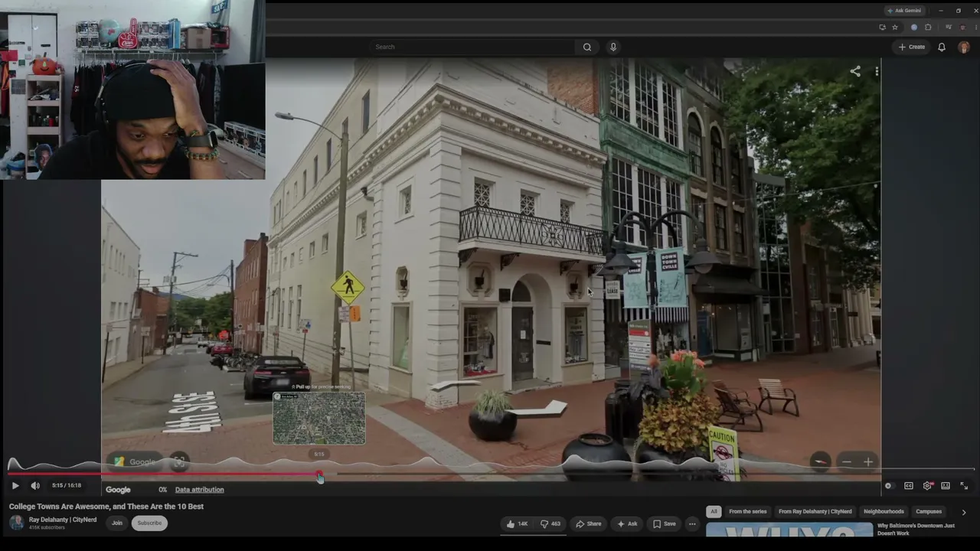Mute the video with the speaker icon
Screen dimensions: 980x551
point(35,485)
